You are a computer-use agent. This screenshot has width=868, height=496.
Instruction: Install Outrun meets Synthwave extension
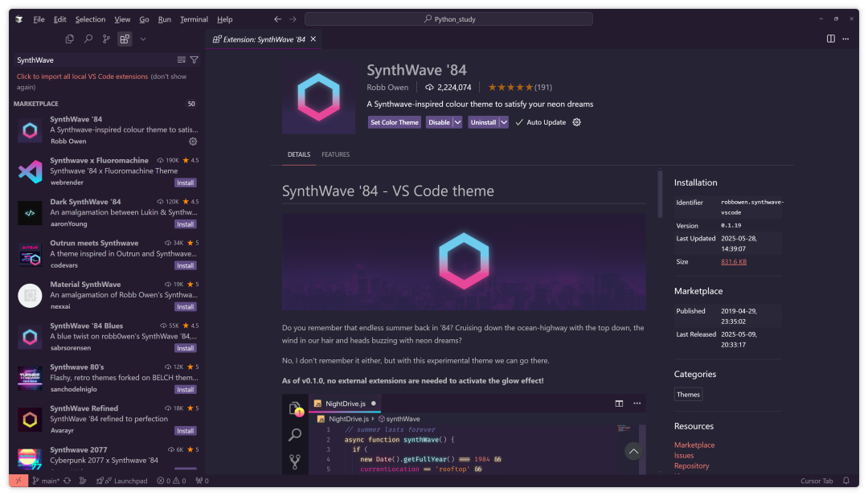click(186, 266)
